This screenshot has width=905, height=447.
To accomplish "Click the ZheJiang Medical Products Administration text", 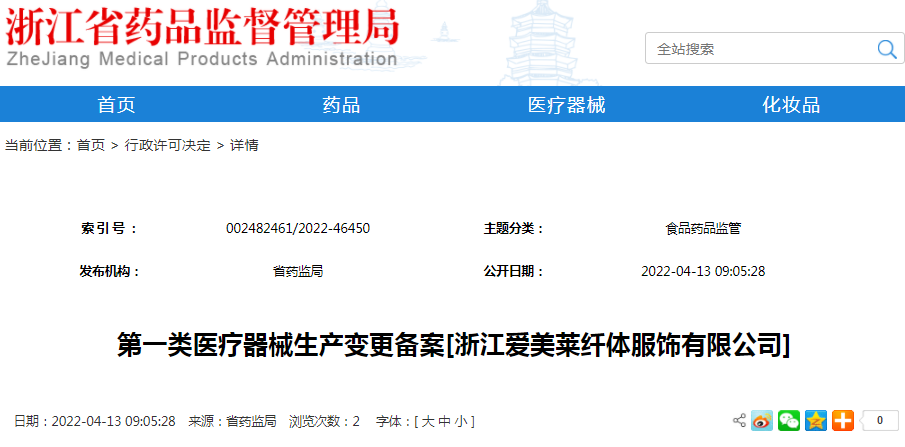I will (201, 59).
